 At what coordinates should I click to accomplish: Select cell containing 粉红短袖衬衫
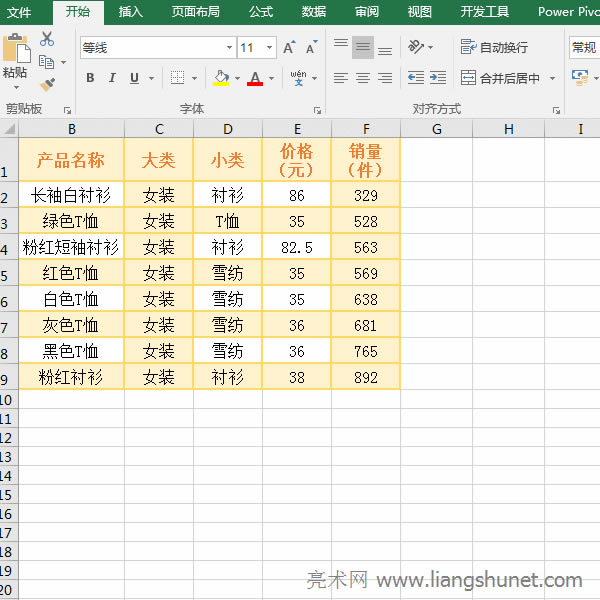71,247
